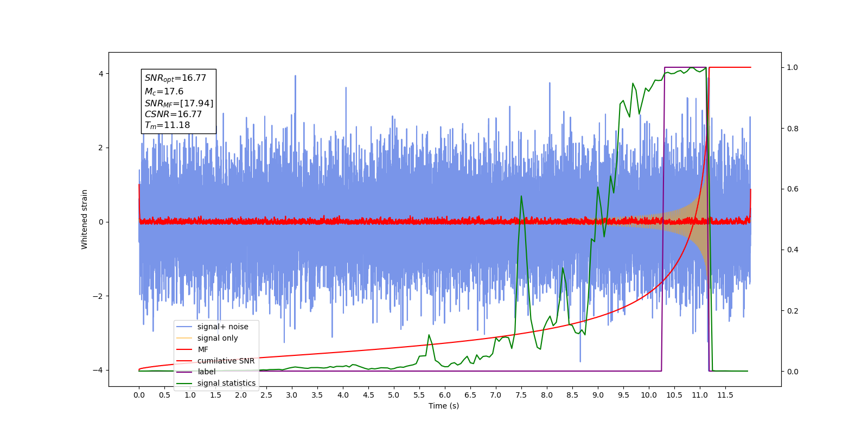Click the SNRopt=16.77 annotation text

175,78
